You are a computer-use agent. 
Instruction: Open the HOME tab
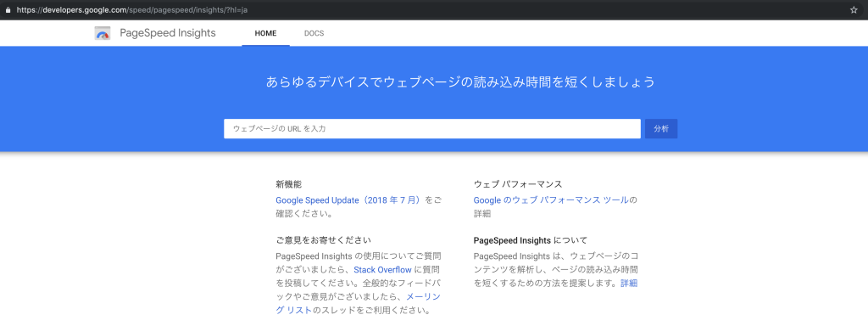coord(265,33)
